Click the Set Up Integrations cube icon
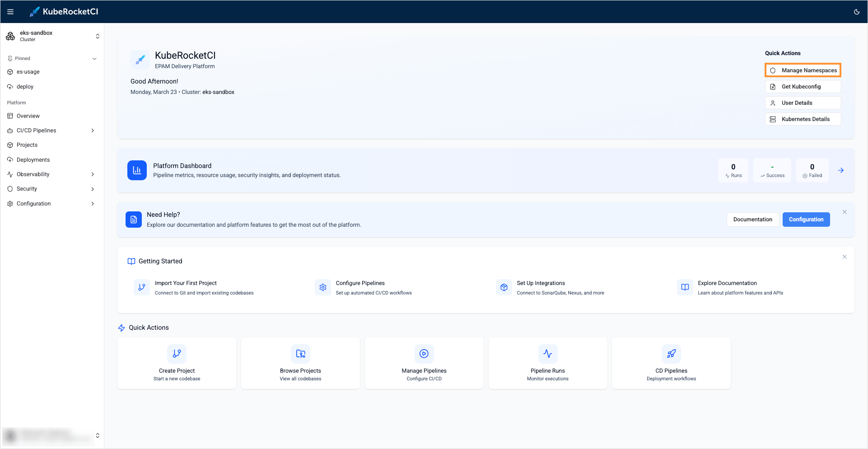 click(x=504, y=287)
